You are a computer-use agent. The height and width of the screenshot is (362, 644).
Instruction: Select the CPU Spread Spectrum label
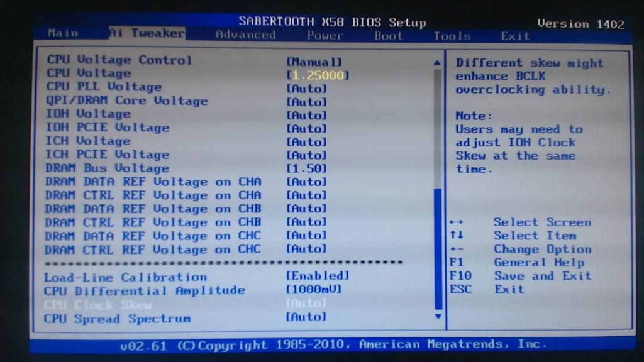click(x=118, y=319)
